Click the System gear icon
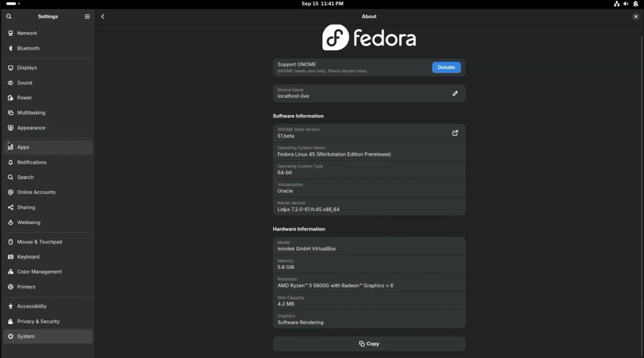Viewport: 644px width, 358px height. pos(11,336)
